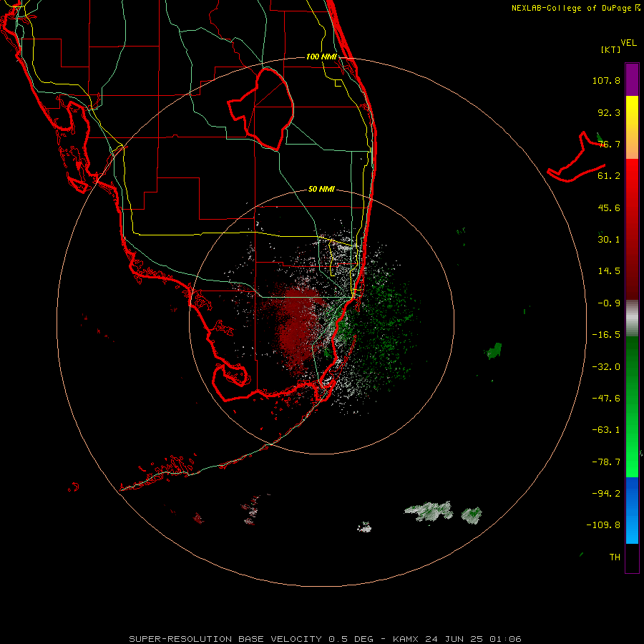Click the TH legend label
Viewport: 644px width, 644px height.
pyautogui.click(x=615, y=557)
